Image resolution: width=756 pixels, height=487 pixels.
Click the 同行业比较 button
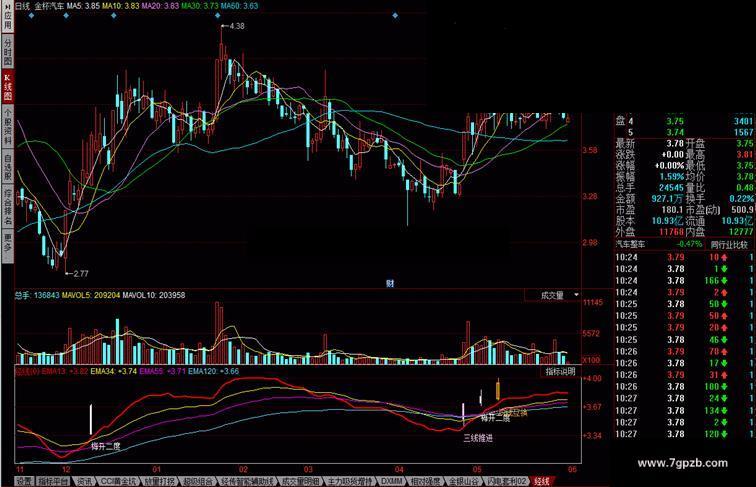pyautogui.click(x=729, y=245)
